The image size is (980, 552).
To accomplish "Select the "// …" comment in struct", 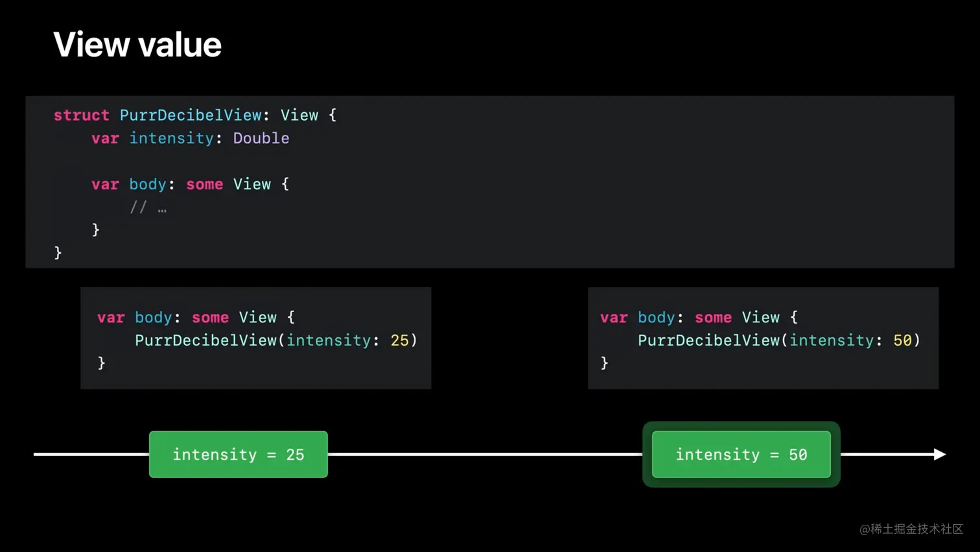I will click(x=148, y=207).
